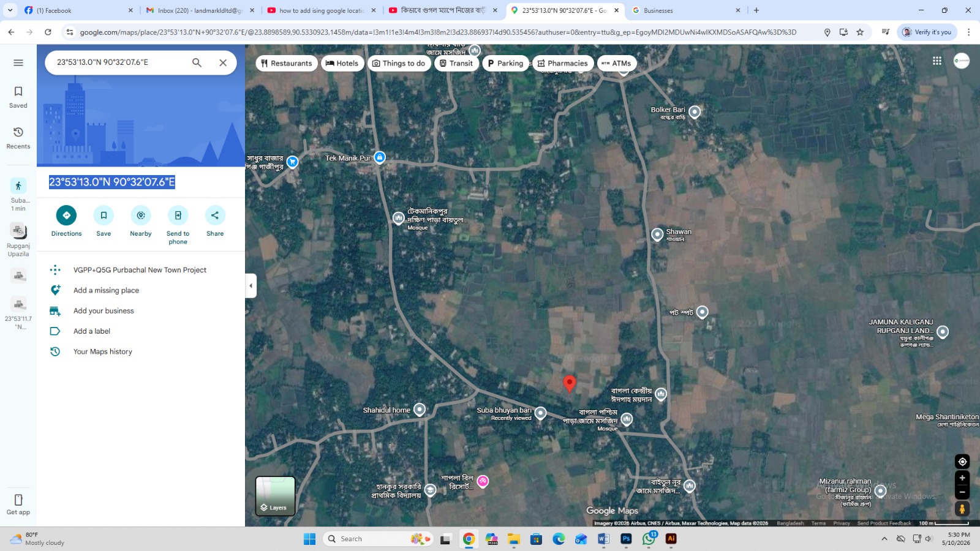
Task: Zoom out on the map
Action: tap(962, 492)
